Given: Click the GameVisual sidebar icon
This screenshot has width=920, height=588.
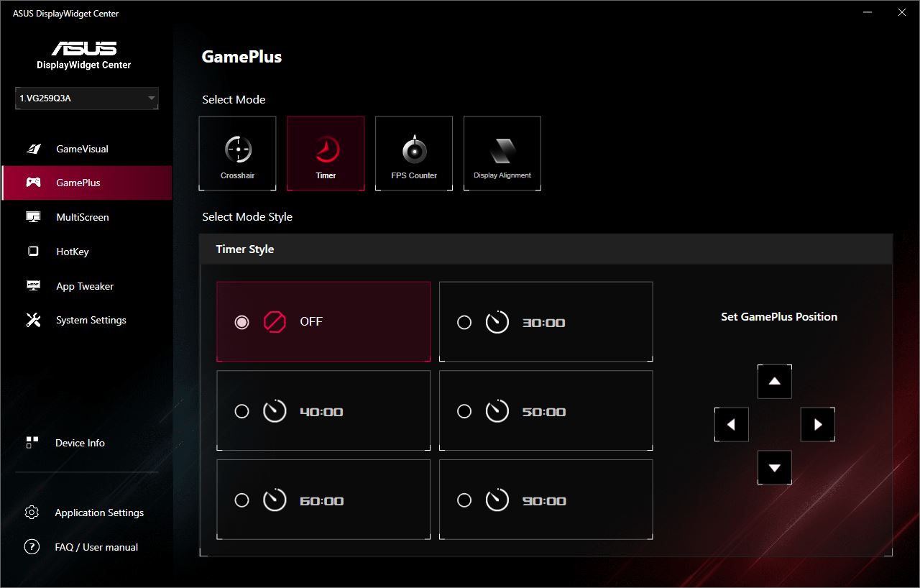Looking at the screenshot, I should click(x=33, y=149).
